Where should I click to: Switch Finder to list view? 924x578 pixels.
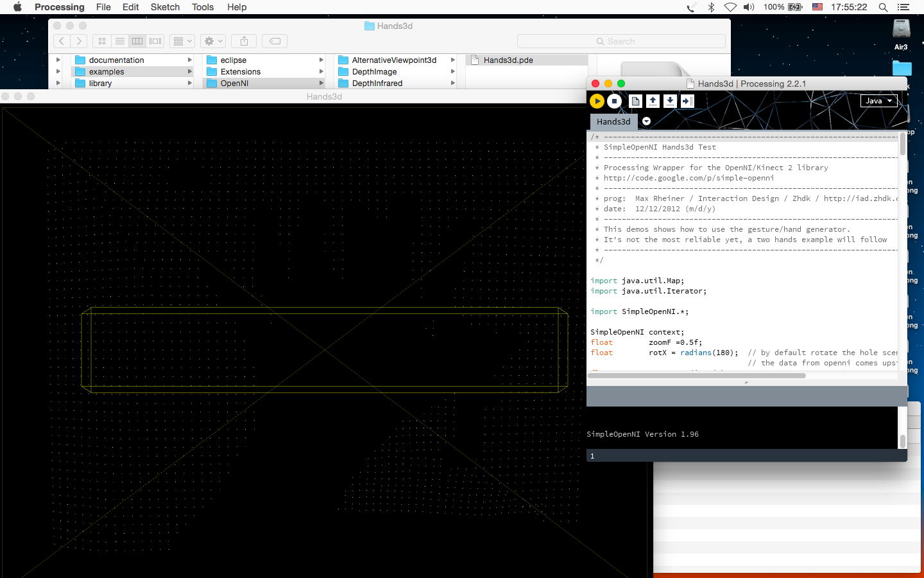(119, 41)
